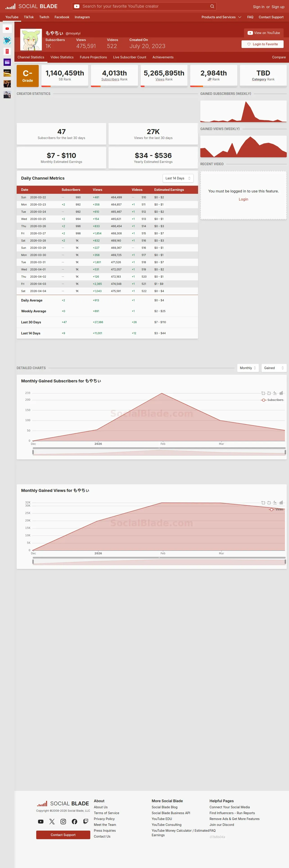
Task: Click zoom icon on Gained Subscribers chart
Action: tap(263, 393)
